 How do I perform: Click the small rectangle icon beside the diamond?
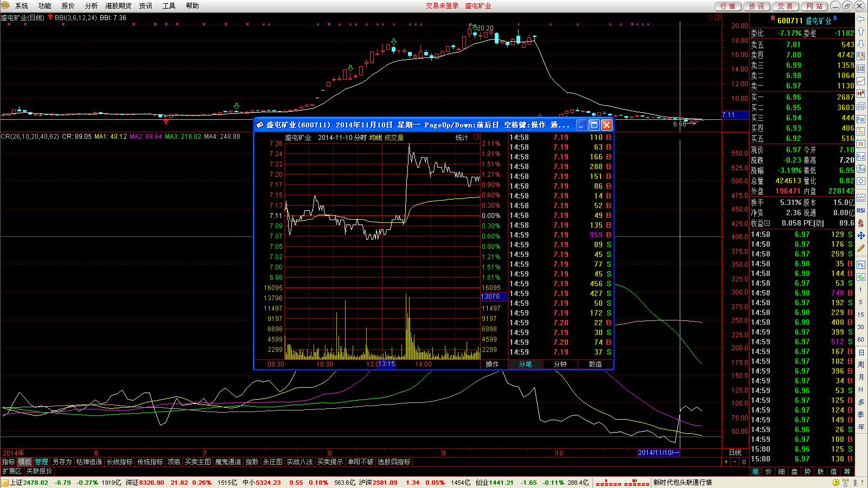pyautogui.click(x=717, y=18)
